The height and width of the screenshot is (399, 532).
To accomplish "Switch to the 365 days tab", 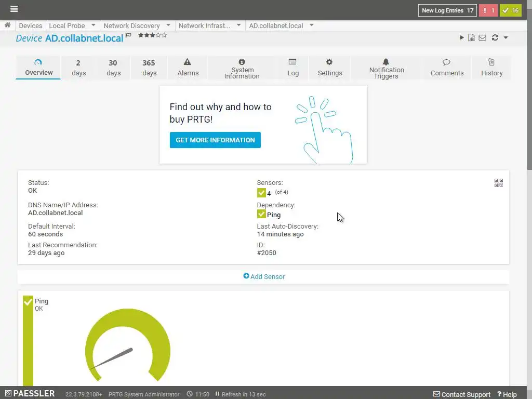I will 149,68.
